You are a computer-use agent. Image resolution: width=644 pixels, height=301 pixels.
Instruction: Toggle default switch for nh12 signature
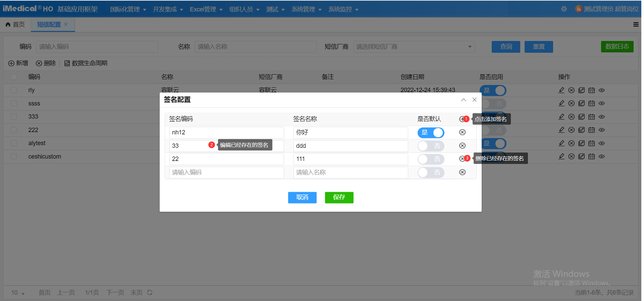click(431, 132)
